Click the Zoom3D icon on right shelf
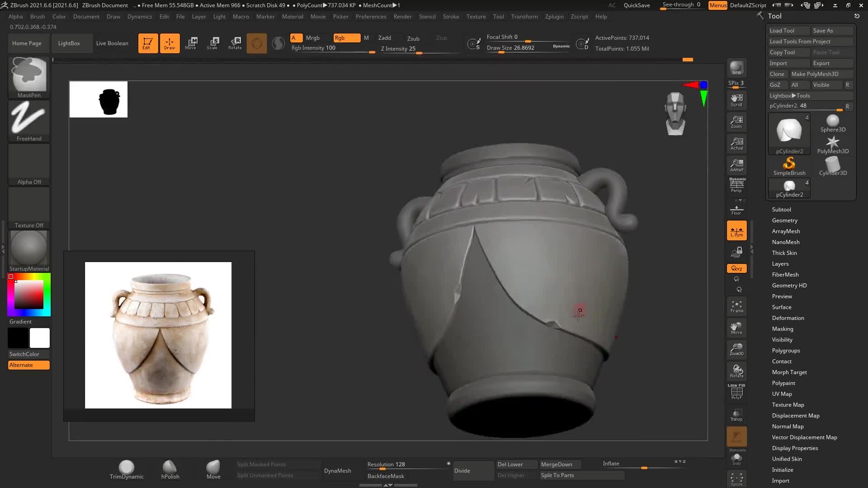Image resolution: width=868 pixels, height=488 pixels. (x=736, y=349)
